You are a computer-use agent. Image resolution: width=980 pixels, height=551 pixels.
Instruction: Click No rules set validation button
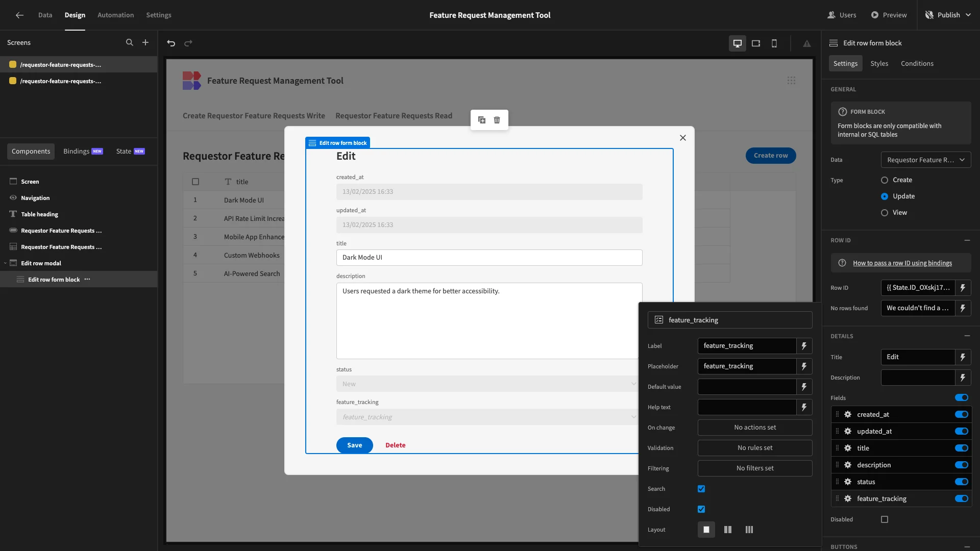tap(755, 448)
